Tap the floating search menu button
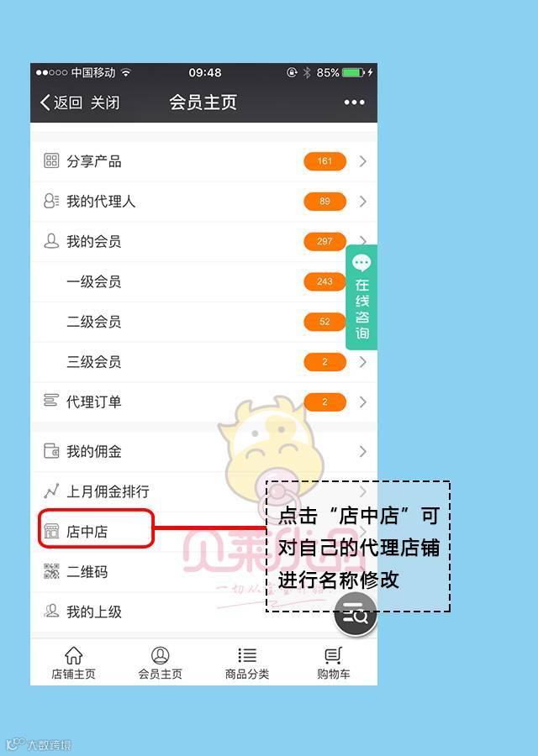 tap(355, 614)
